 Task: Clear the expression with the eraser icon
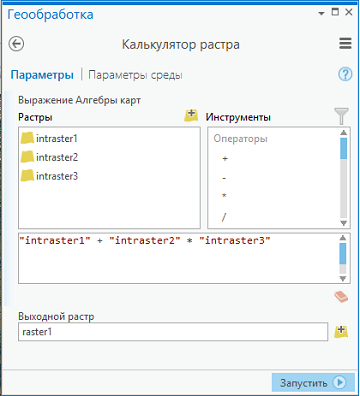(x=341, y=296)
